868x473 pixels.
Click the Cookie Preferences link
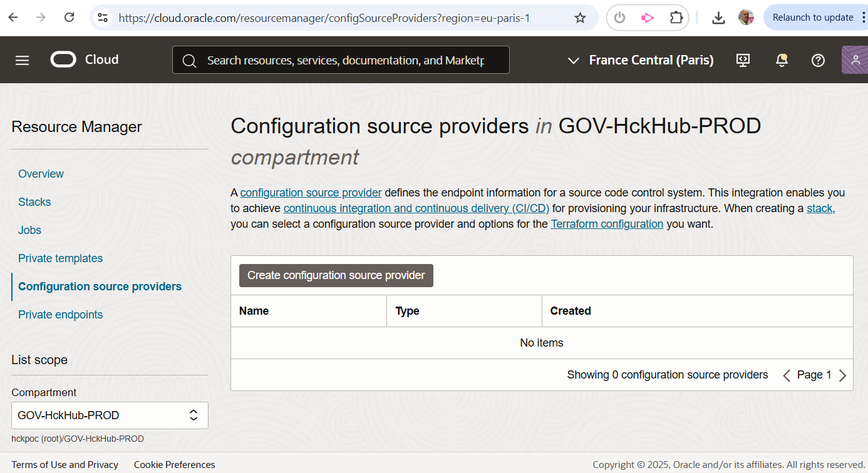(174, 464)
